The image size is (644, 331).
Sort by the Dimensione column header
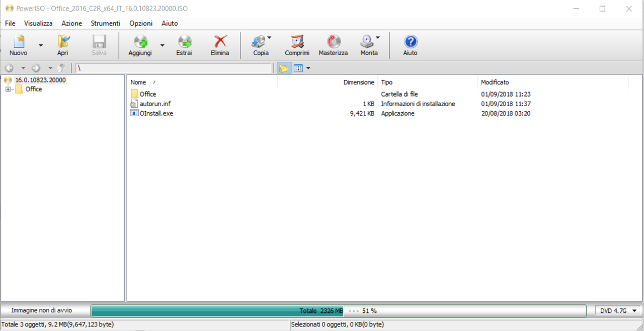click(328, 82)
